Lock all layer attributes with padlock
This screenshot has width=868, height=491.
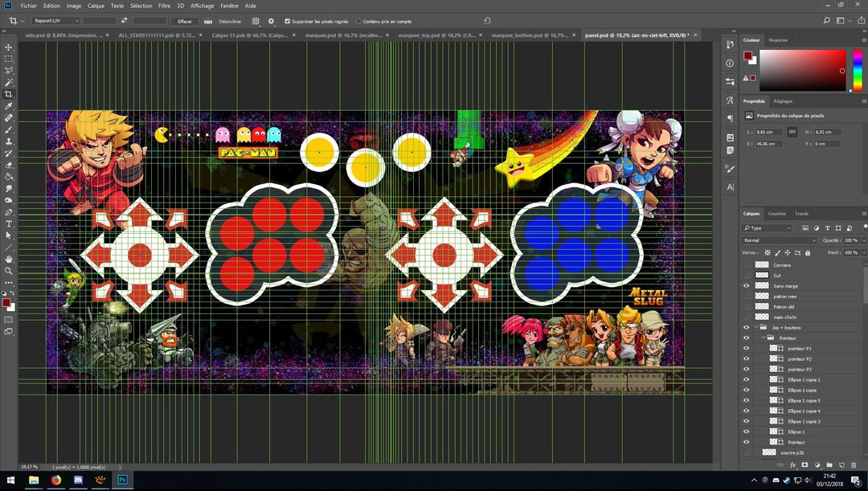(x=808, y=253)
